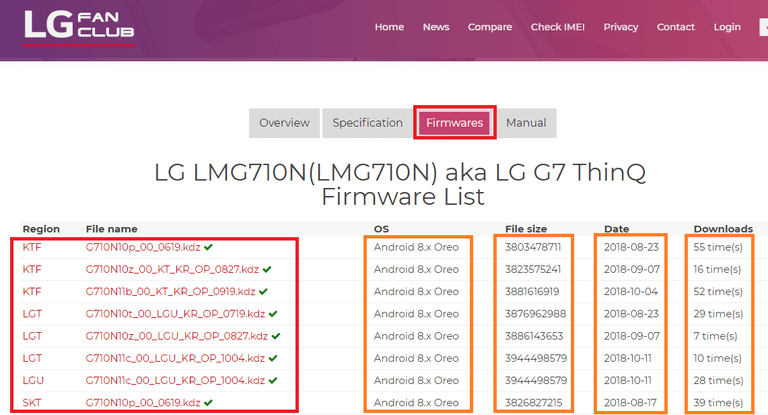Select the 55 time(s) downloads cell
This screenshot has height=415, width=768.
[x=718, y=247]
